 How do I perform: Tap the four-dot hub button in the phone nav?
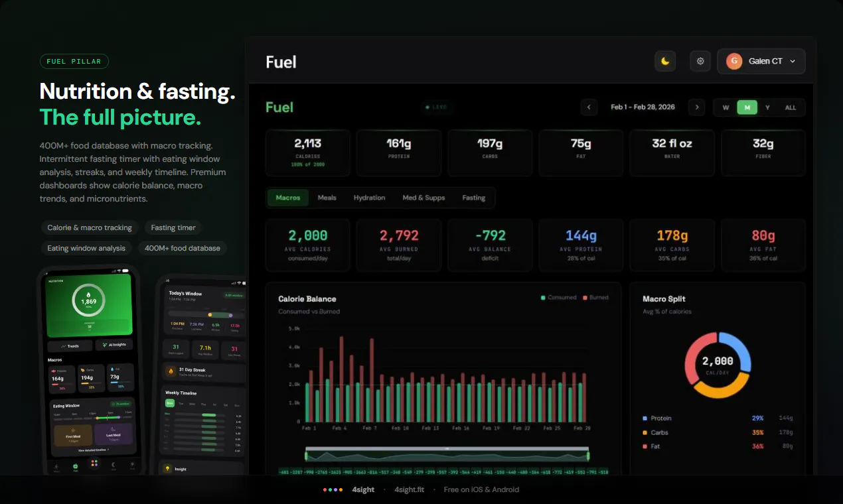coord(94,463)
